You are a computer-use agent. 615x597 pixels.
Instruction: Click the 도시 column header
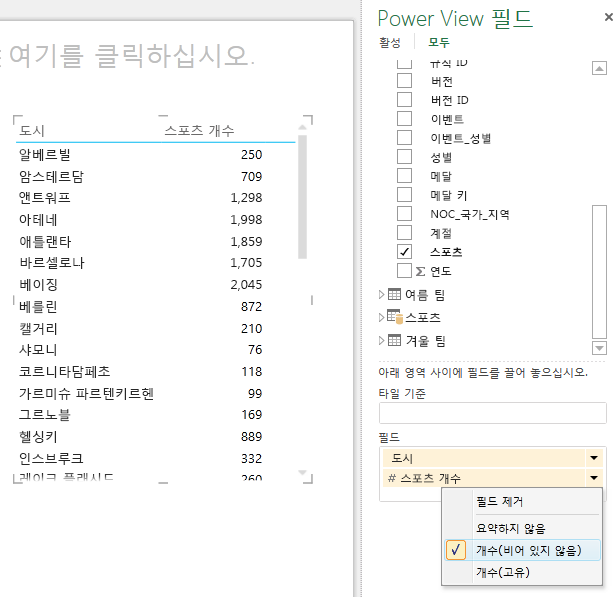point(32,131)
